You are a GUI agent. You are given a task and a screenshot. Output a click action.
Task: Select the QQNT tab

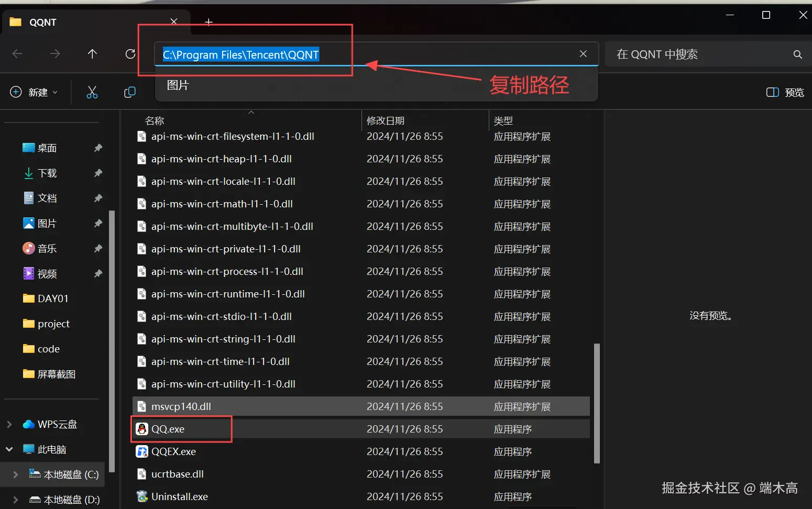point(95,22)
